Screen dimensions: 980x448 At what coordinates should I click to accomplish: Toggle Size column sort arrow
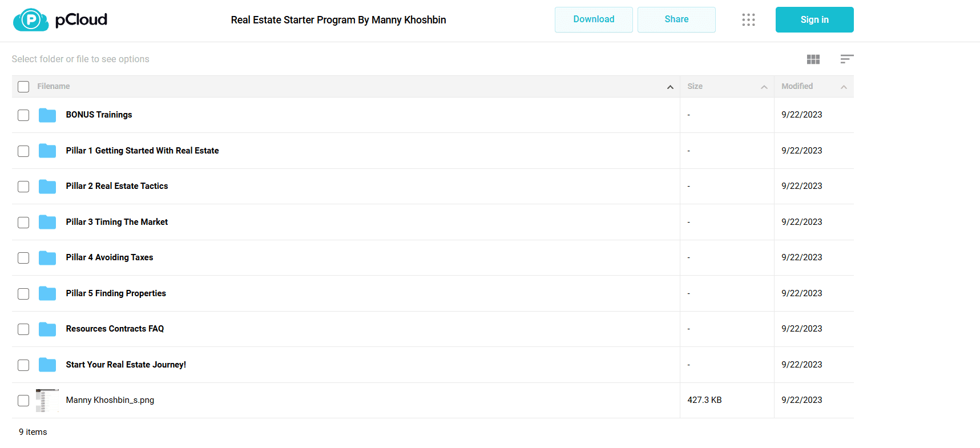[764, 87]
